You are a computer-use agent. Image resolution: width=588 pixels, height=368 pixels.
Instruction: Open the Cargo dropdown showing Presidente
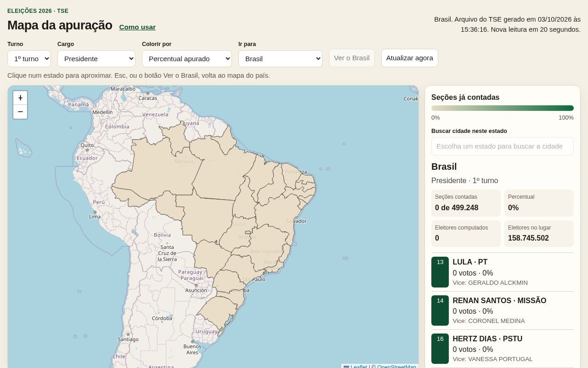click(96, 58)
